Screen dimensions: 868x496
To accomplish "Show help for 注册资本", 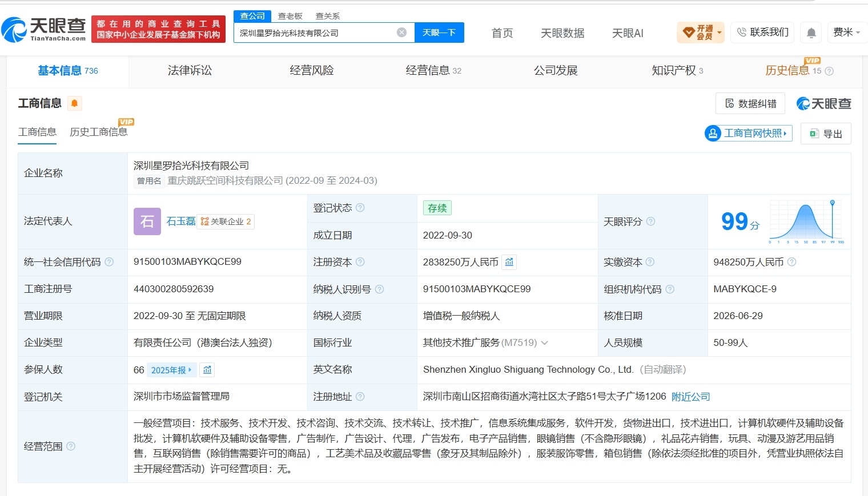I will coord(360,262).
